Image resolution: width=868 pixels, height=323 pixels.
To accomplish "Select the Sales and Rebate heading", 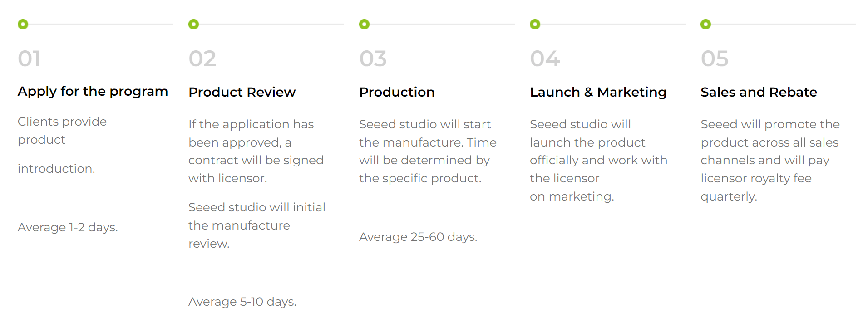I will point(759,92).
